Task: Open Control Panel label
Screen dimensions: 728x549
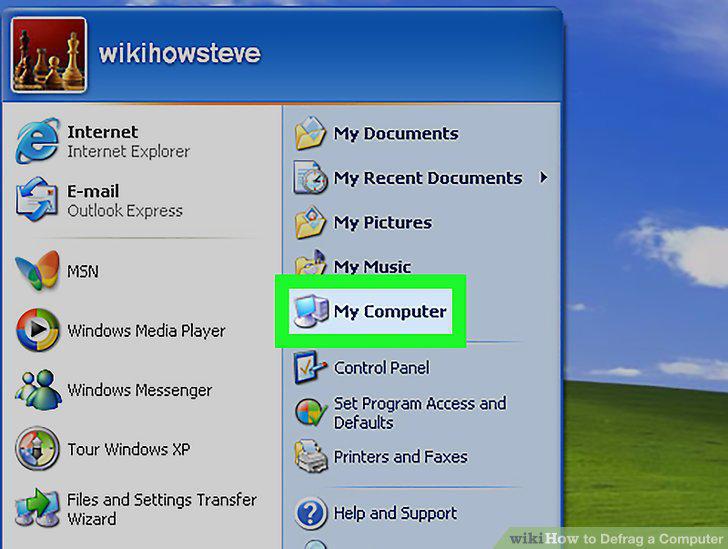Action: click(382, 368)
